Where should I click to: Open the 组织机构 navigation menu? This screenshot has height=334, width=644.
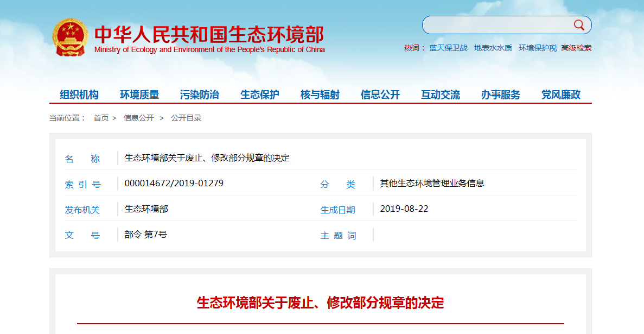(79, 94)
